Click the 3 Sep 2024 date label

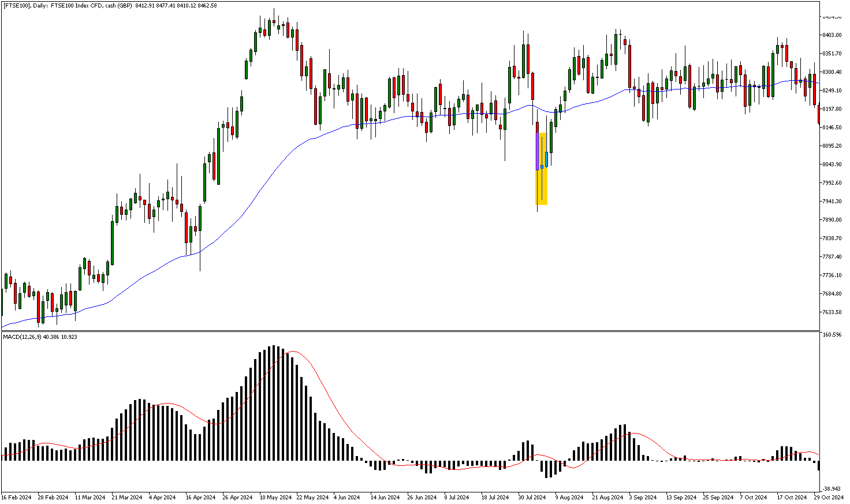click(643, 497)
